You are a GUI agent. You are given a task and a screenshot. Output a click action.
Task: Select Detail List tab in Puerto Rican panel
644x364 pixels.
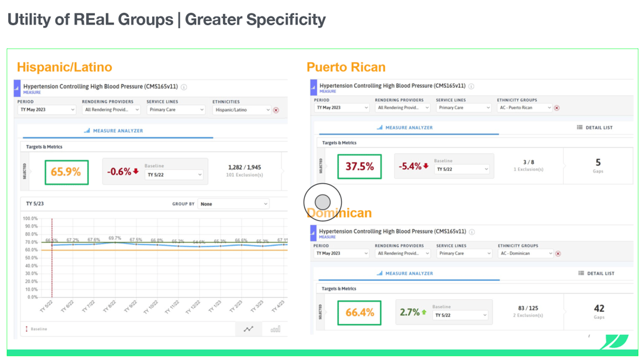[x=594, y=128]
